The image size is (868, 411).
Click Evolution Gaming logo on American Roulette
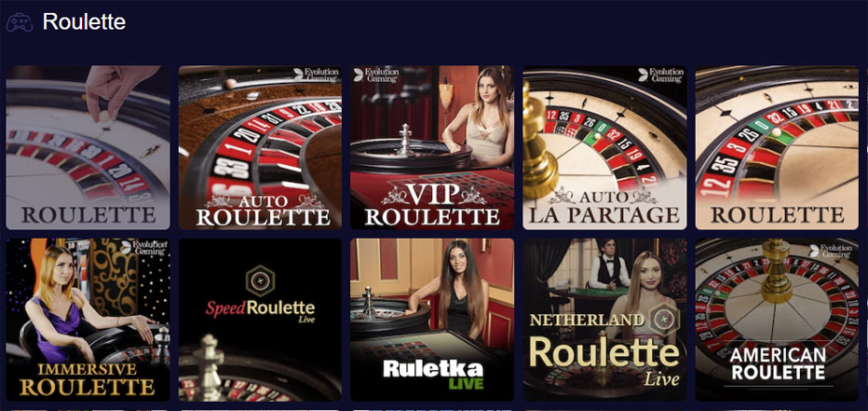pos(831,251)
